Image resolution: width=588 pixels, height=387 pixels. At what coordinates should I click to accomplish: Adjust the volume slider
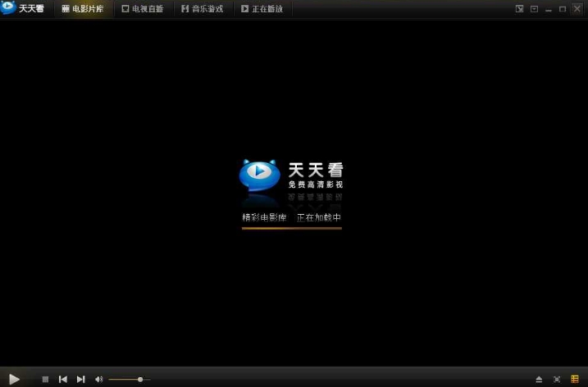coord(130,379)
